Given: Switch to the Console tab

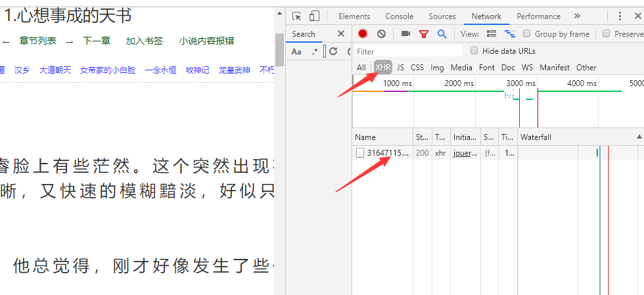Looking at the screenshot, I should coord(400,16).
